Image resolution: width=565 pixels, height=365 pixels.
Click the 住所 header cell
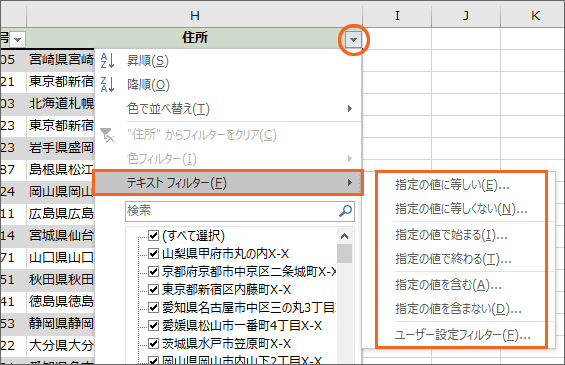pyautogui.click(x=194, y=37)
